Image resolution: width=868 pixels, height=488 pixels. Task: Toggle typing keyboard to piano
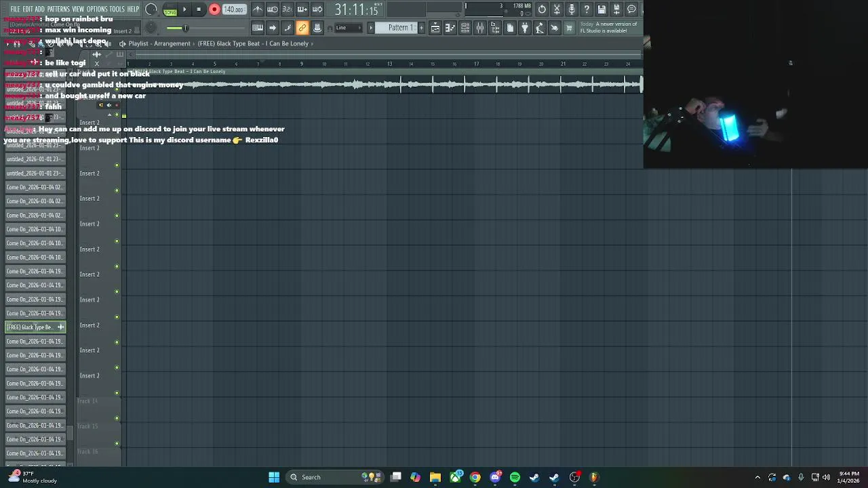coord(258,28)
